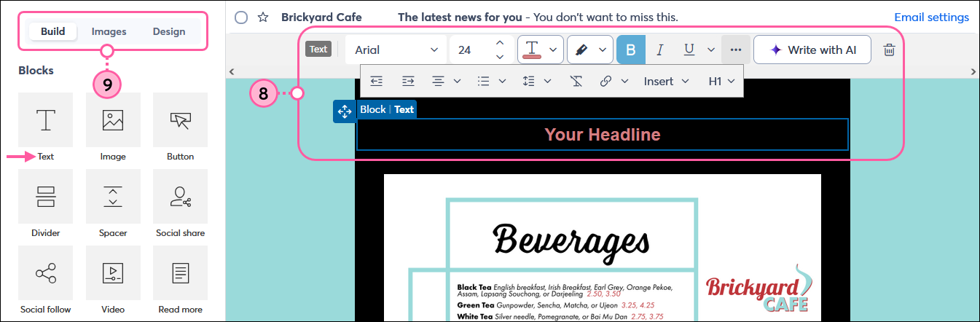Add a Divider block
Viewport: 980px width, 322px height.
click(x=46, y=197)
